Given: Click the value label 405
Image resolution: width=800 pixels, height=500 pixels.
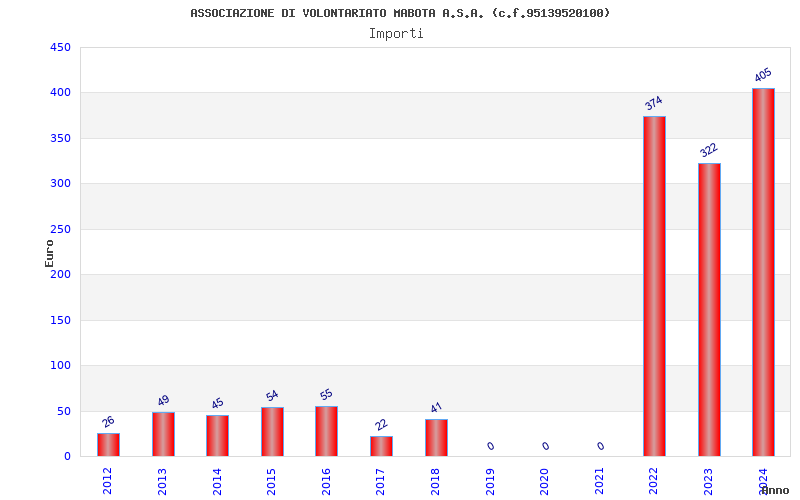Looking at the screenshot, I should 763,75.
